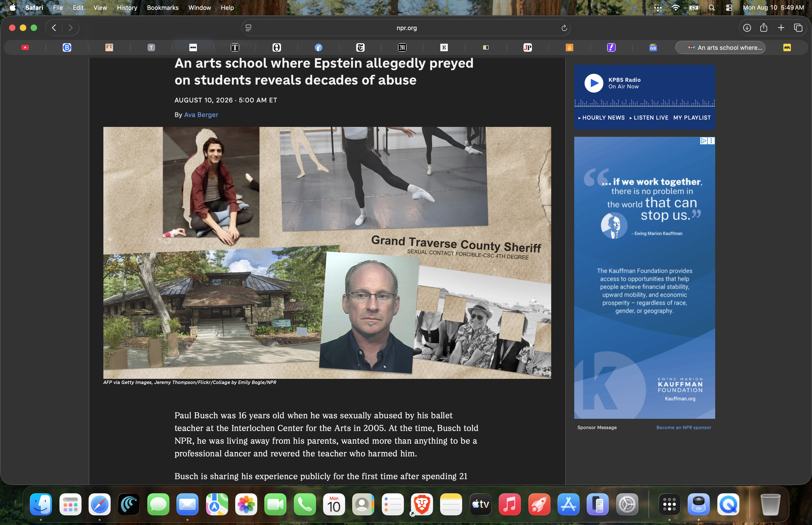Open the Edit menu
Viewport: 812px width, 525px height.
pos(78,7)
